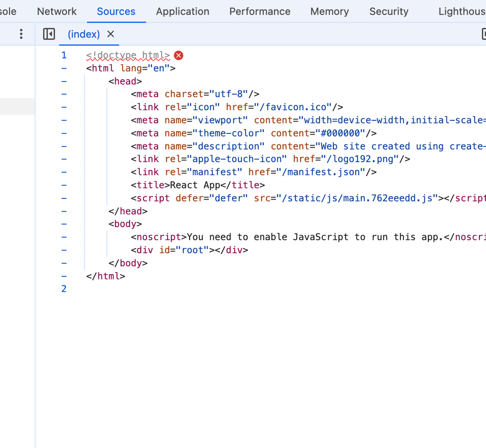The width and height of the screenshot is (486, 448).
Task: Click the red error icon on line 1
Action: coord(179,56)
